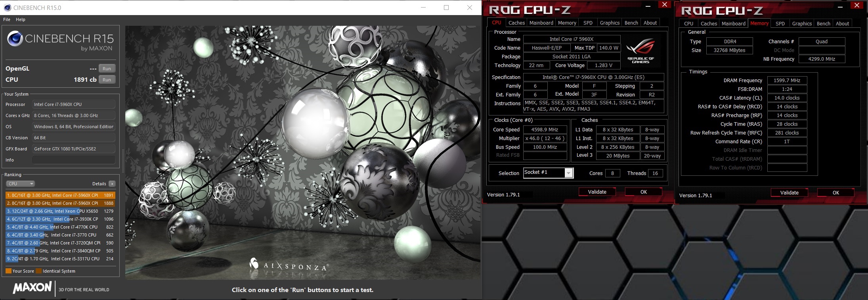
Task: Open the File menu in Cinebench
Action: (7, 19)
